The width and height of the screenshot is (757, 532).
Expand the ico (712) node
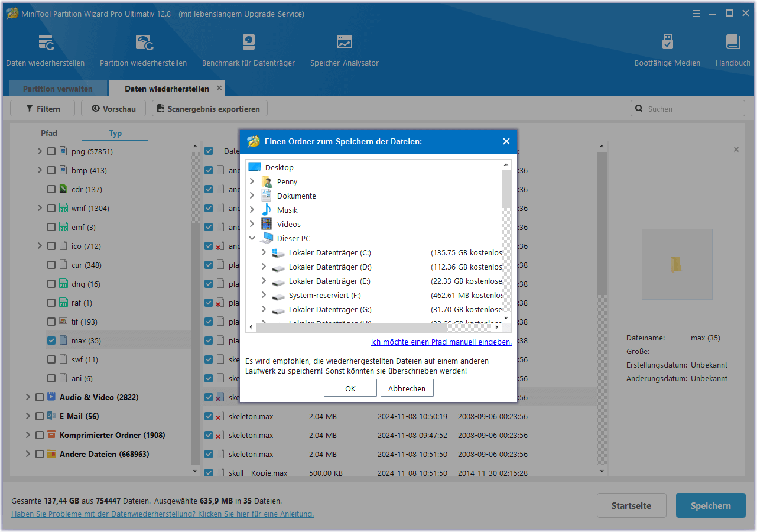40,246
